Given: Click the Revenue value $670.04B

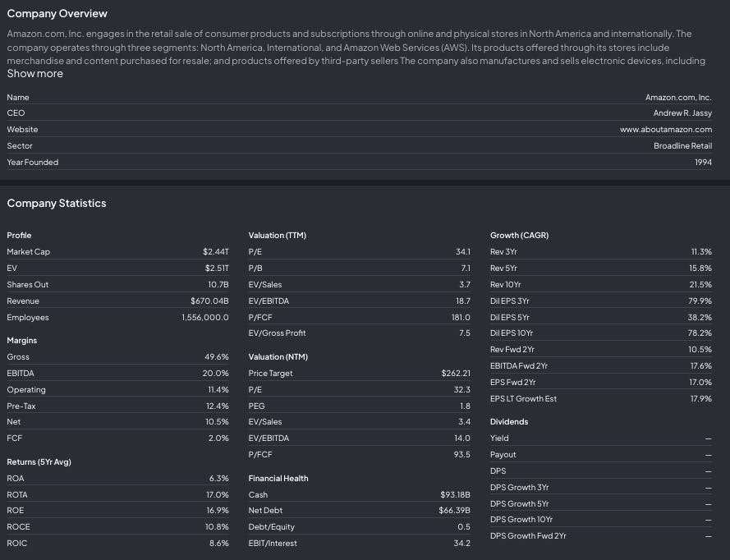Looking at the screenshot, I should [209, 301].
